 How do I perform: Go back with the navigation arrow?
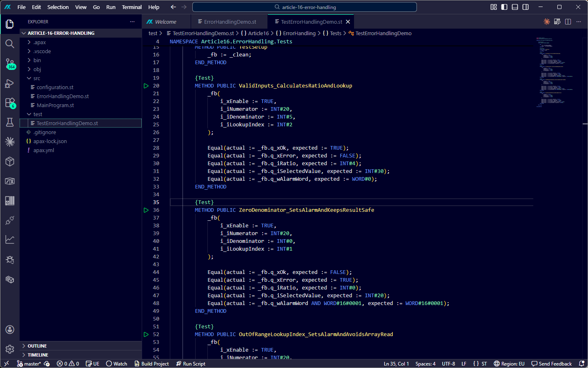(173, 7)
